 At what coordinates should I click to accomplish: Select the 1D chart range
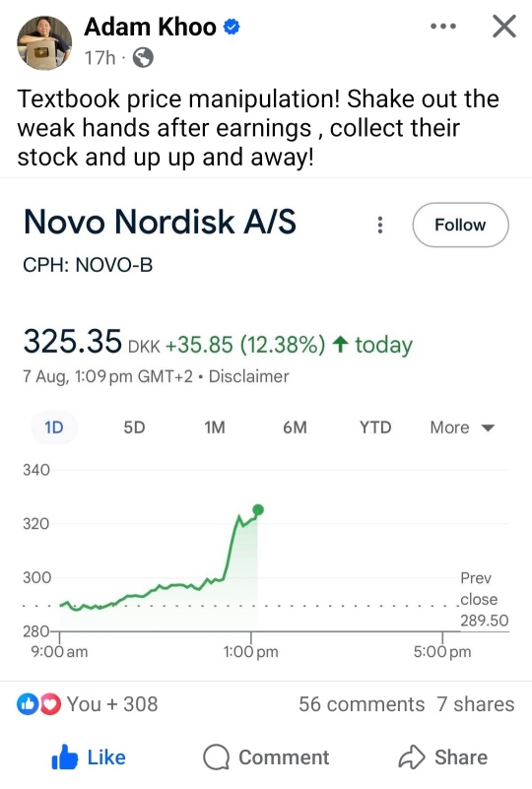(x=54, y=427)
